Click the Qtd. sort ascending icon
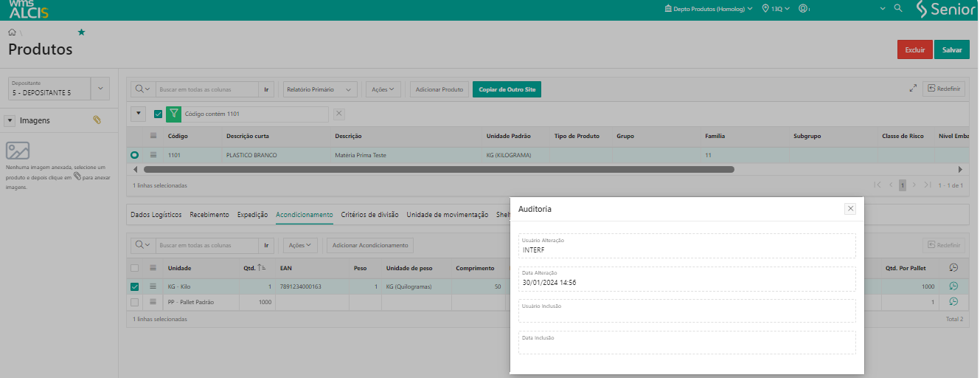980x378 pixels. pos(262,268)
